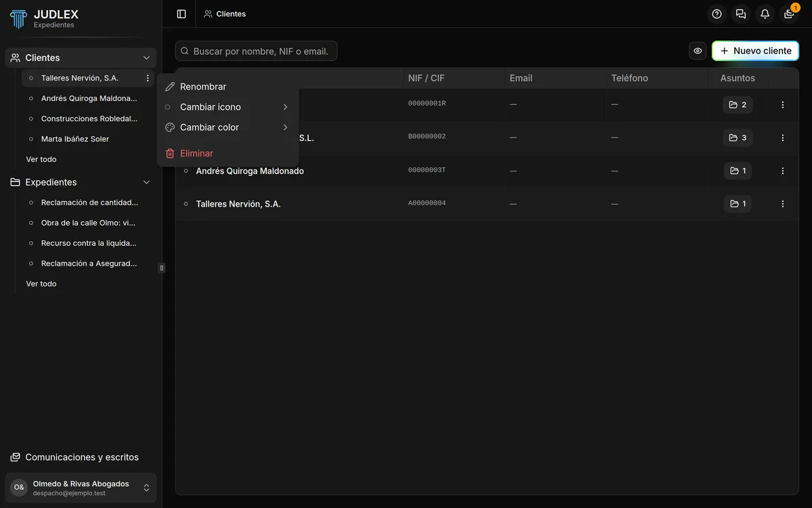Open asuntos badge showing 3

738,137
